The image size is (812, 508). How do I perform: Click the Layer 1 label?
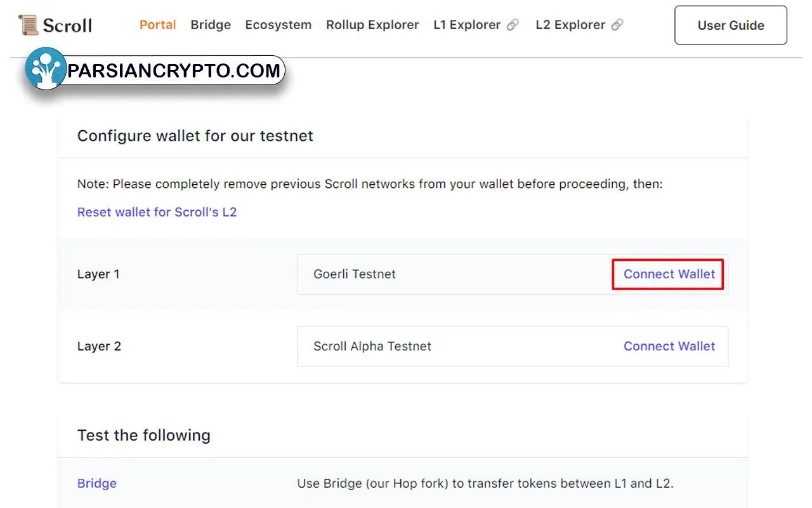(x=98, y=274)
